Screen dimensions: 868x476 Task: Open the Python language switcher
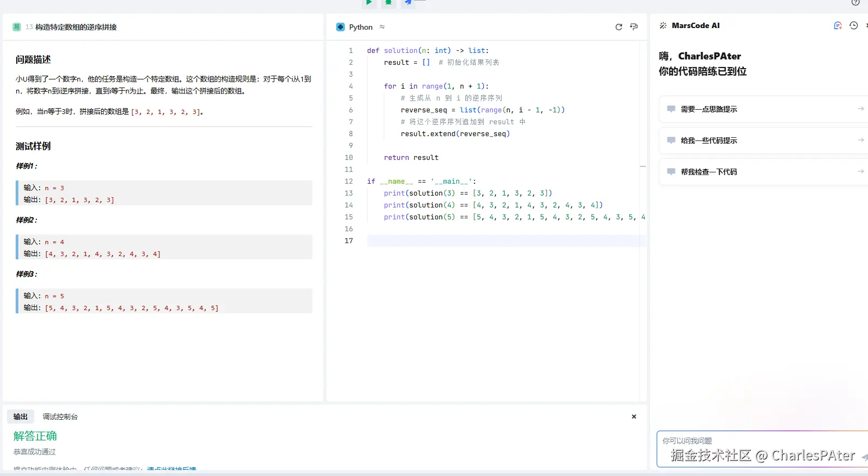[x=360, y=27]
